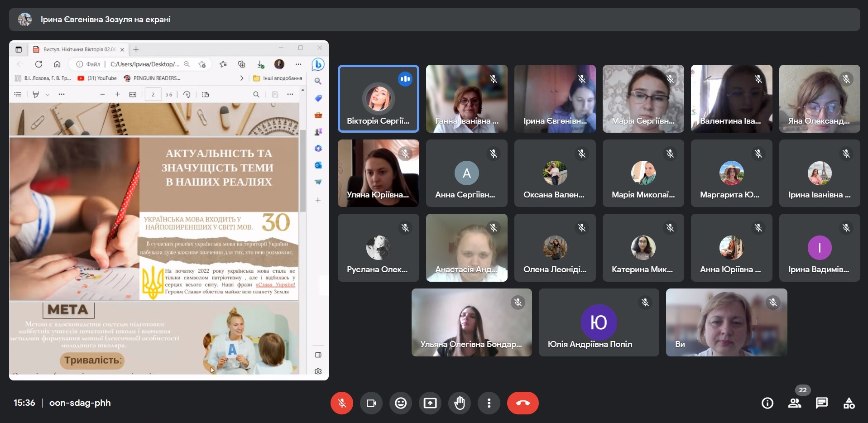Click the PDF zoom in plus button
This screenshot has width=868, height=423.
[x=117, y=94]
